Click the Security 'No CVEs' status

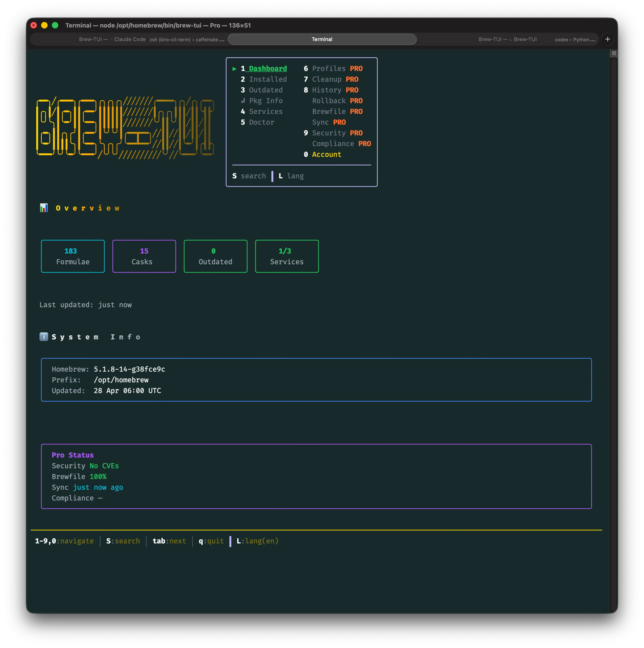[x=104, y=465]
